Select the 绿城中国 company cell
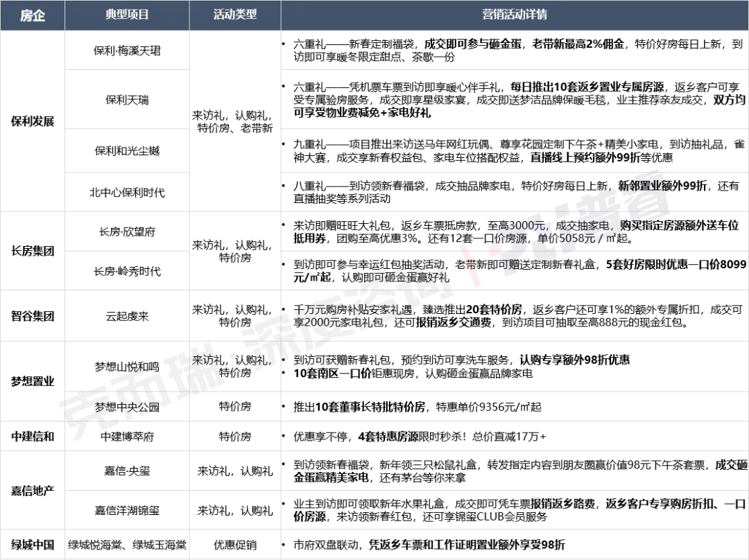The image size is (749, 560). (33, 544)
